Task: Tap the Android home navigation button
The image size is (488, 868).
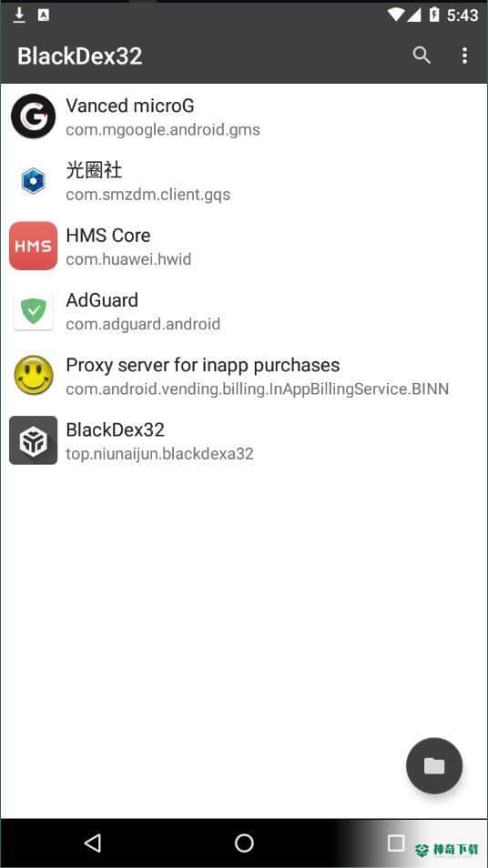Action: click(x=244, y=843)
